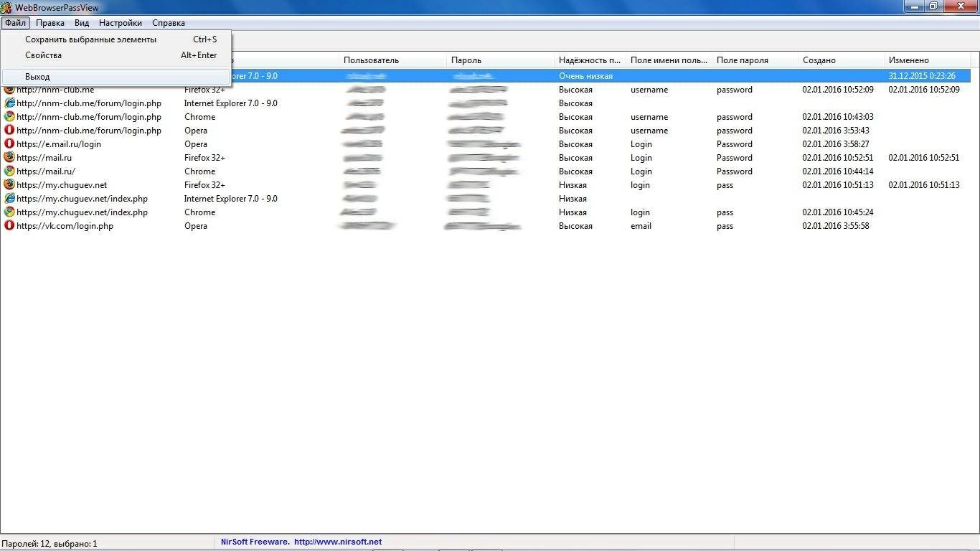
Task: Click Firefox icon of http://nnm-club.me row
Action: coord(9,90)
